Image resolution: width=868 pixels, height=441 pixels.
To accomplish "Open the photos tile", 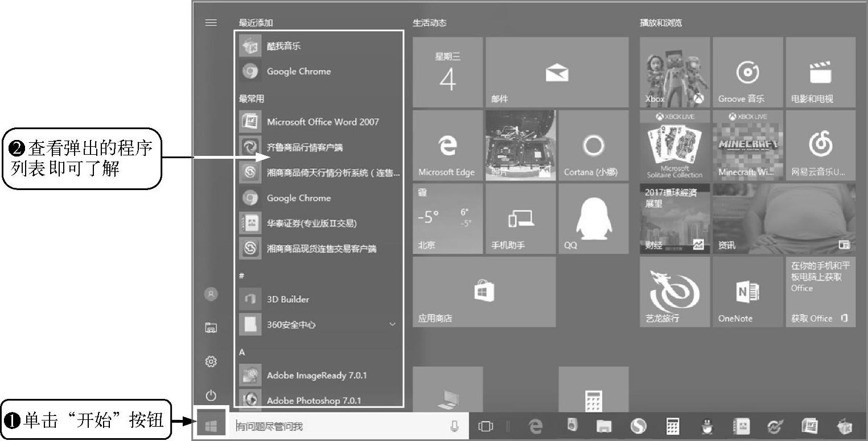I will 521,146.
